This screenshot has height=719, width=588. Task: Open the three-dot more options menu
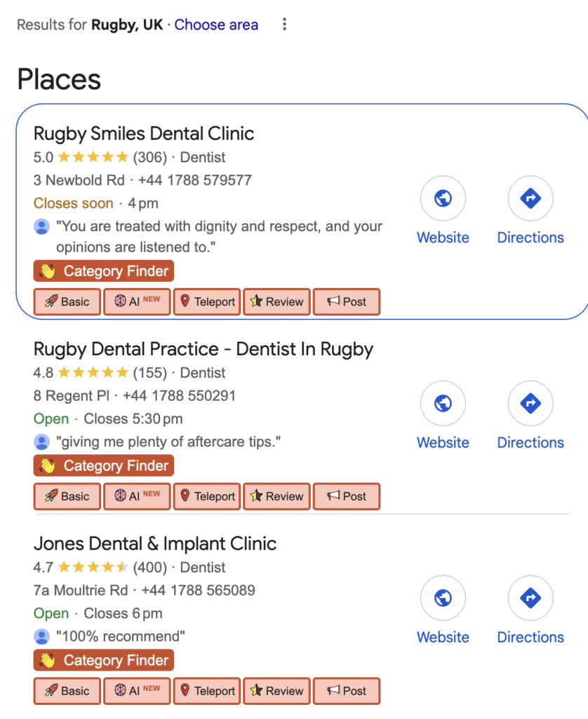click(x=284, y=25)
